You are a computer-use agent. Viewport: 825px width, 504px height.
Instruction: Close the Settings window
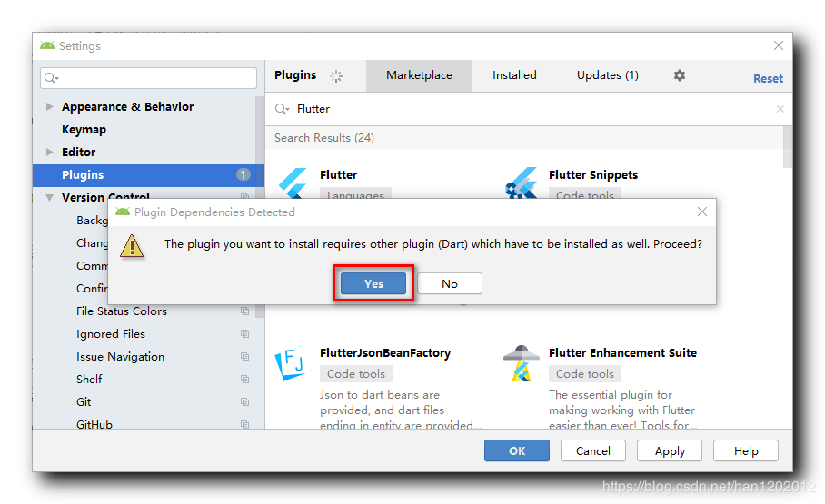coord(779,45)
